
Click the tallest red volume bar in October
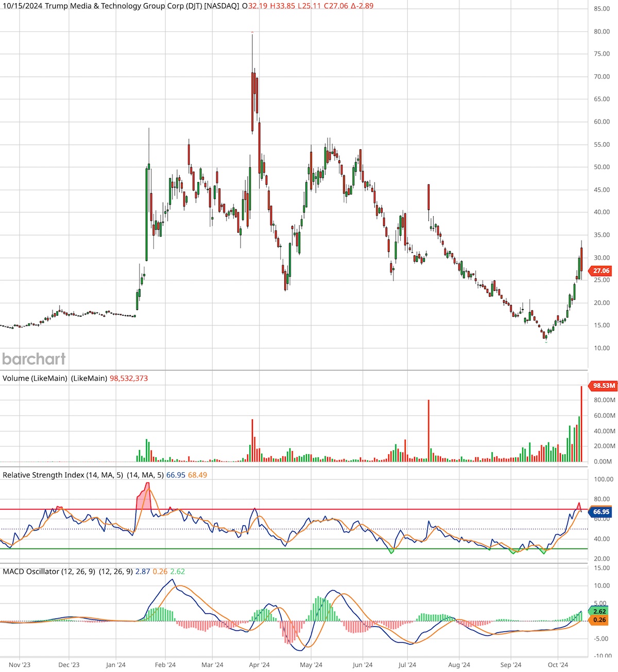[581, 424]
